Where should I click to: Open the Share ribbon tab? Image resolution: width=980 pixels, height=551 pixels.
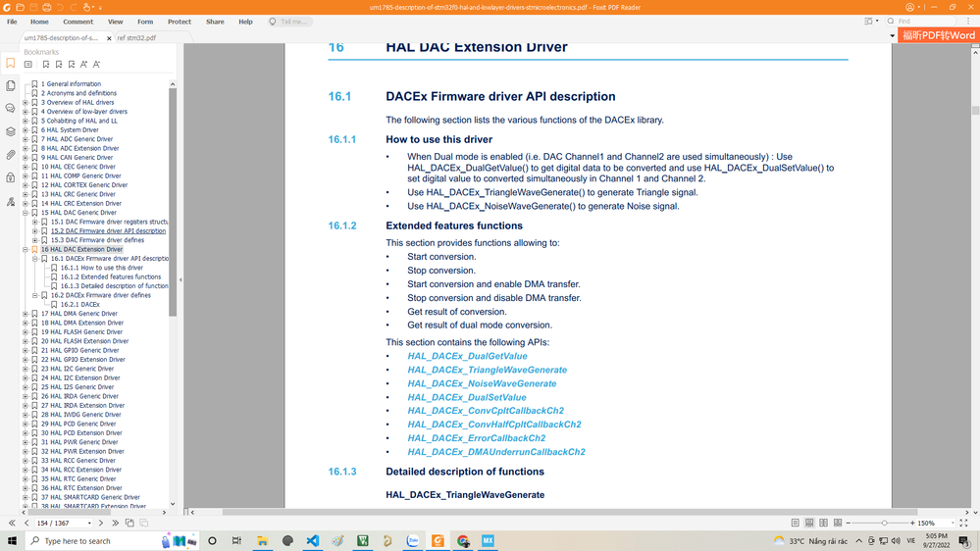pyautogui.click(x=215, y=22)
